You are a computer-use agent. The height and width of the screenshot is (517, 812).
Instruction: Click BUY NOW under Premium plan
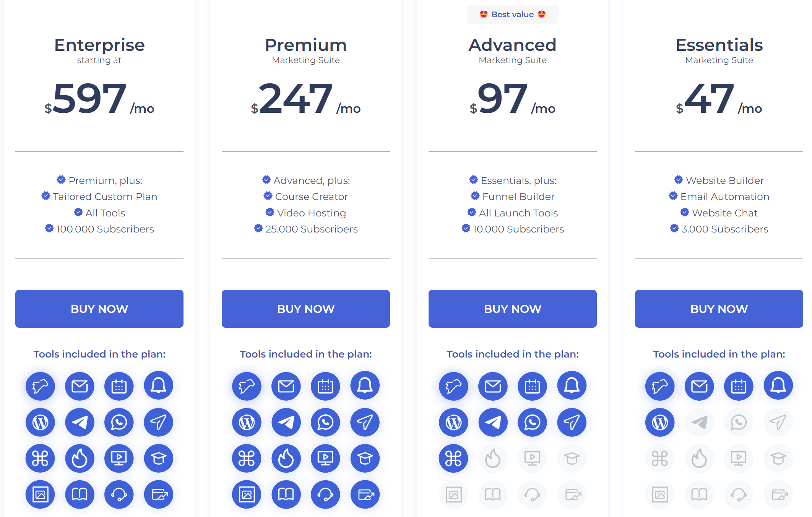coord(306,309)
